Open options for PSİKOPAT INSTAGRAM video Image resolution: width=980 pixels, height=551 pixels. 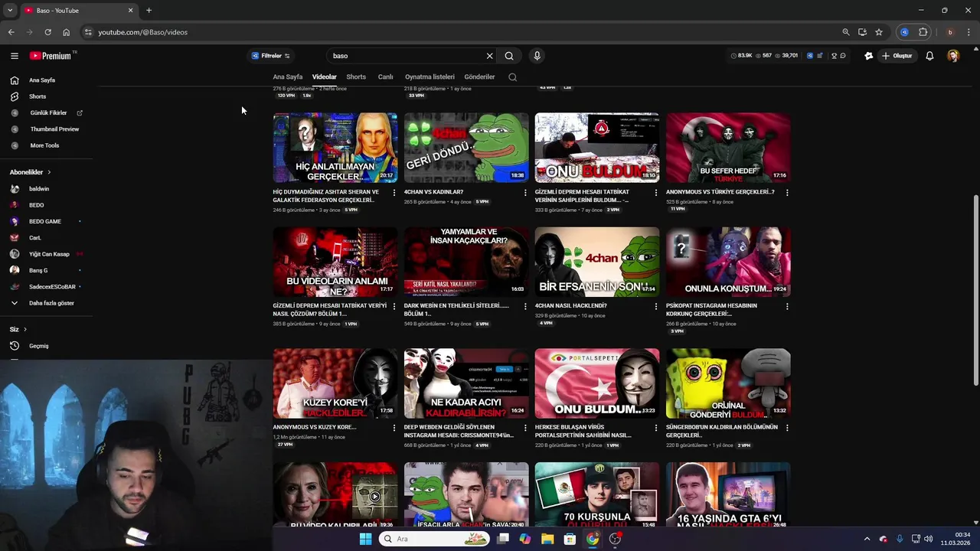tap(787, 306)
